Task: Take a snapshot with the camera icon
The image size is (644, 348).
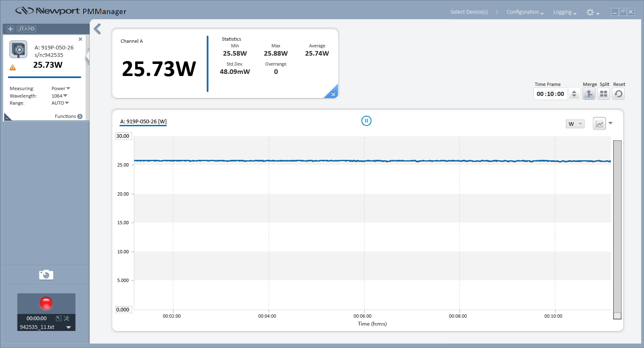Action: 46,275
